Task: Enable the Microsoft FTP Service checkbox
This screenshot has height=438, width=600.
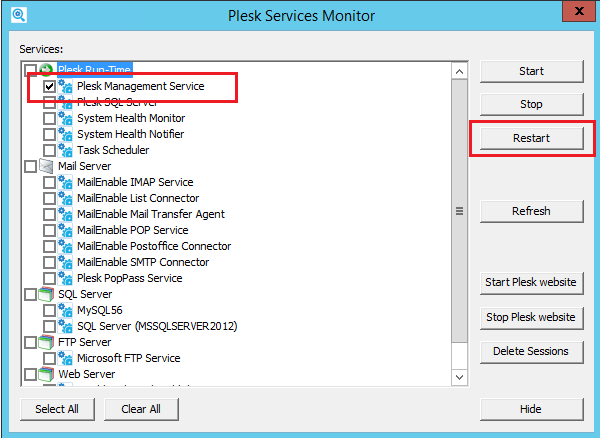Action: (x=49, y=358)
